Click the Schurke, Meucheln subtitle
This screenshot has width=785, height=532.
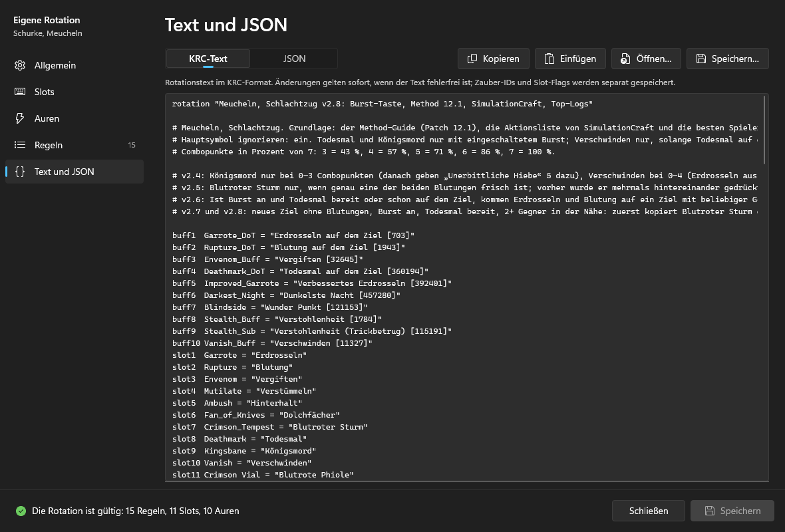(x=47, y=33)
